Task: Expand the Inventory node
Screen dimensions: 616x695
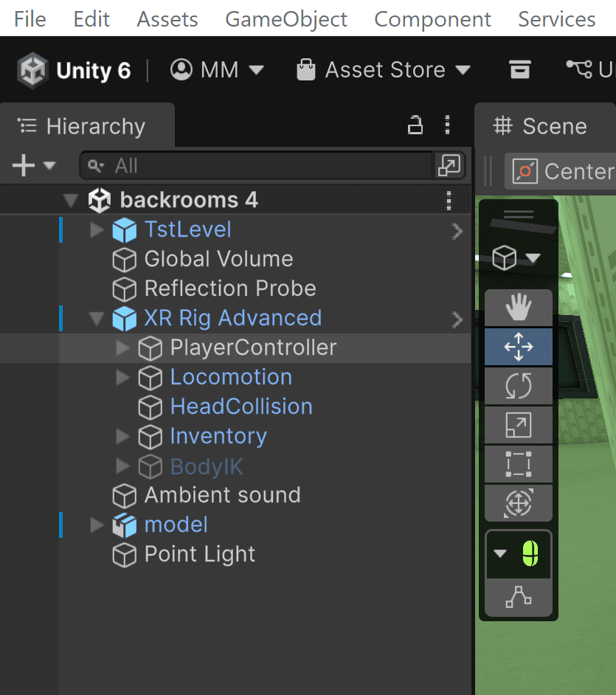Action: click(x=122, y=437)
